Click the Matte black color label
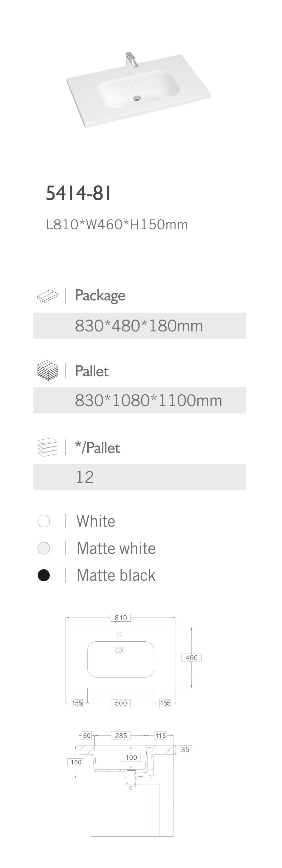 point(116,575)
